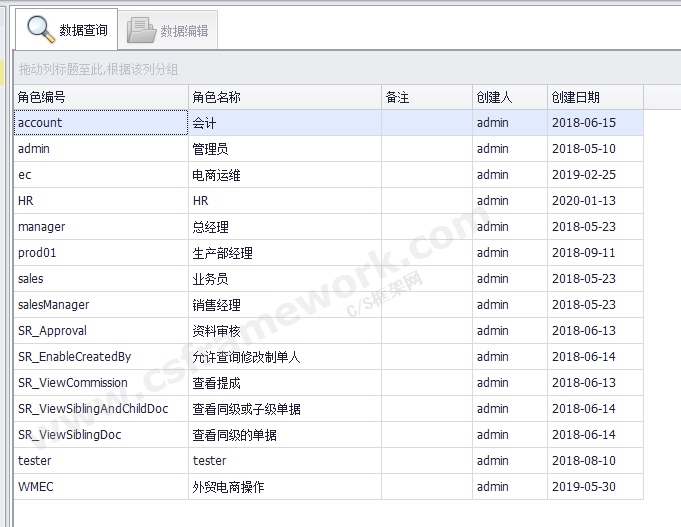Image resolution: width=681 pixels, height=527 pixels.
Task: Click the 外贸电商操作 name cell
Action: [285, 487]
